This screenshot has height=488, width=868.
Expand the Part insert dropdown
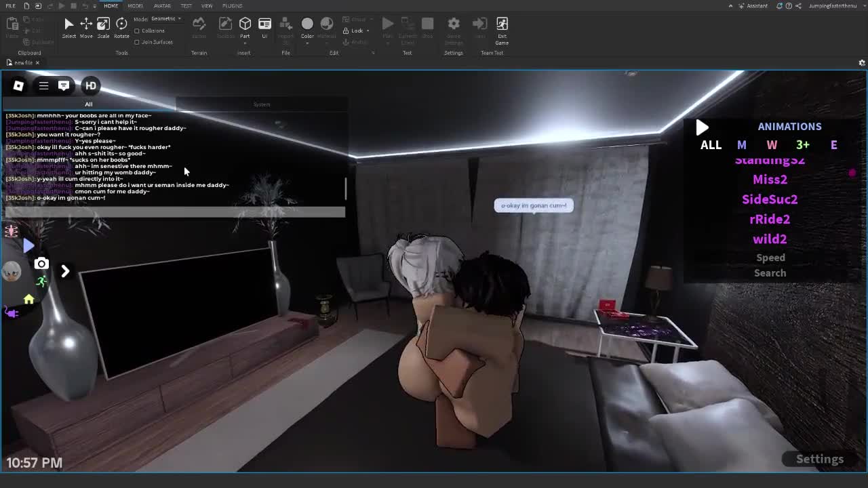[x=245, y=42]
